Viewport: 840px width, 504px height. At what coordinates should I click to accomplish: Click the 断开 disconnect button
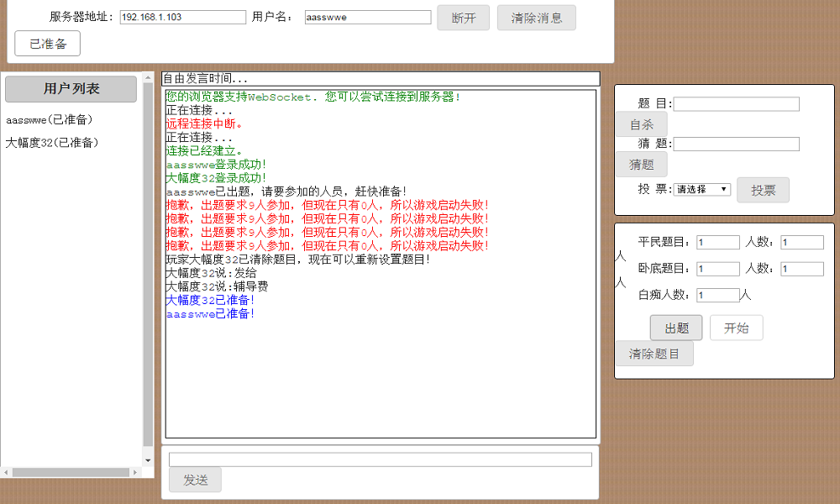(x=463, y=18)
